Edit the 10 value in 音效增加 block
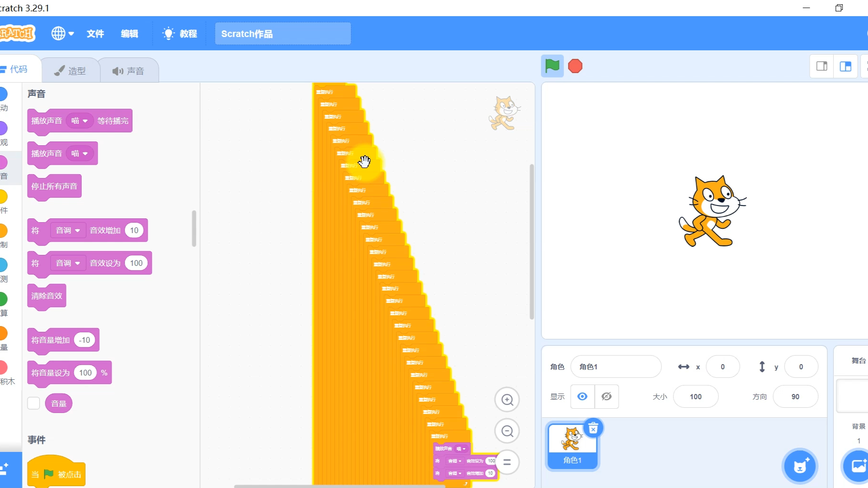Image resolution: width=868 pixels, height=488 pixels. coord(134,230)
